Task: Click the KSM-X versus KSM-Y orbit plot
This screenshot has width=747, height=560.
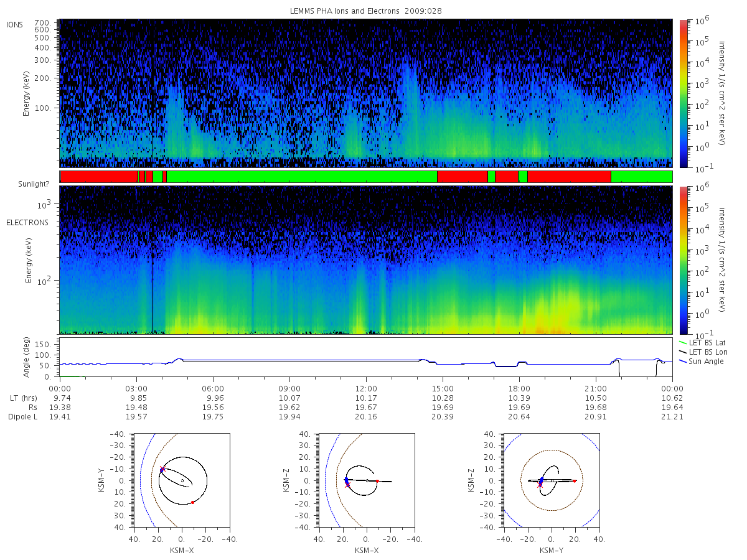Action: click(181, 480)
